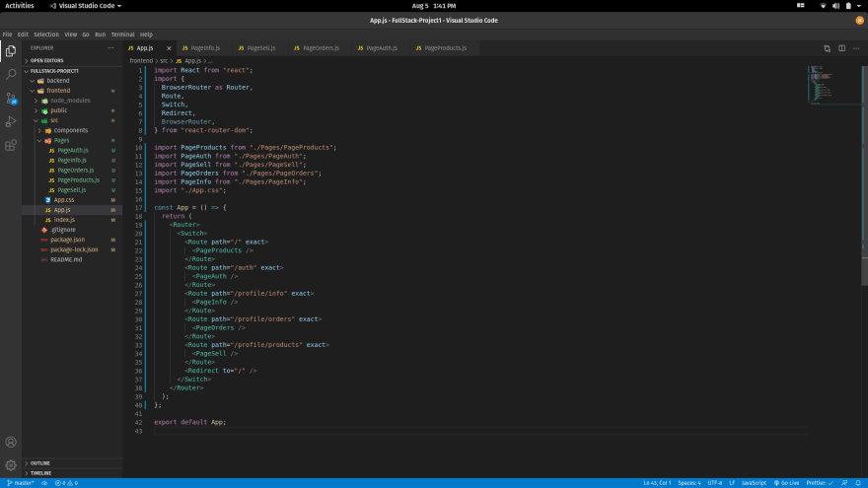This screenshot has width=868, height=488.
Task: Collapse the Pages folder
Action: pyautogui.click(x=72, y=141)
